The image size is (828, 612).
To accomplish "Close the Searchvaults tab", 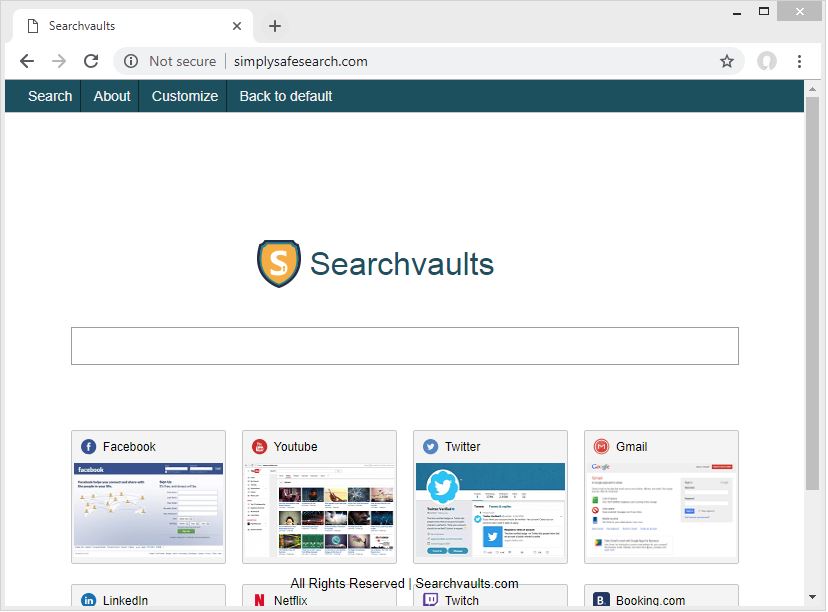I will 237,26.
